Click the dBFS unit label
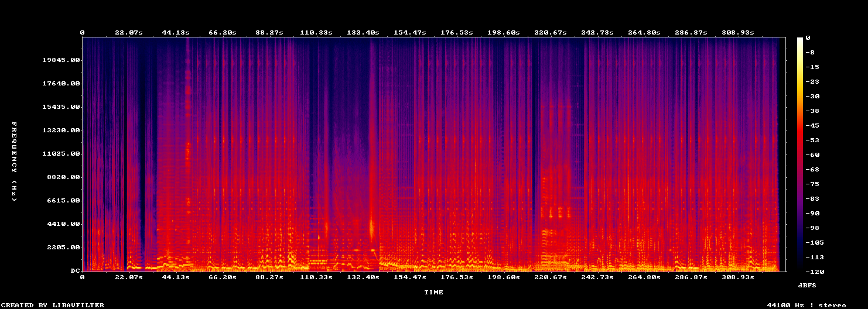 (807, 285)
